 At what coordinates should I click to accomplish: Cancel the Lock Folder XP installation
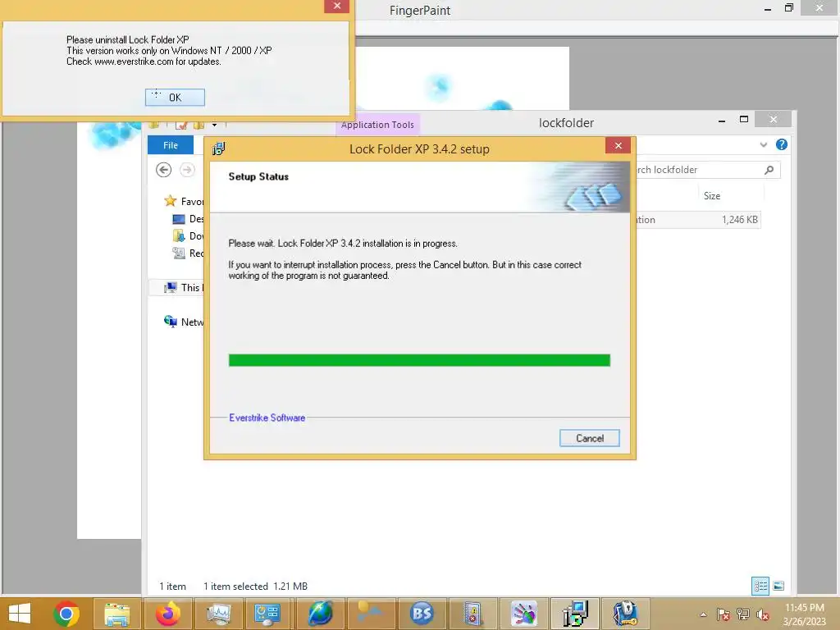tap(589, 438)
